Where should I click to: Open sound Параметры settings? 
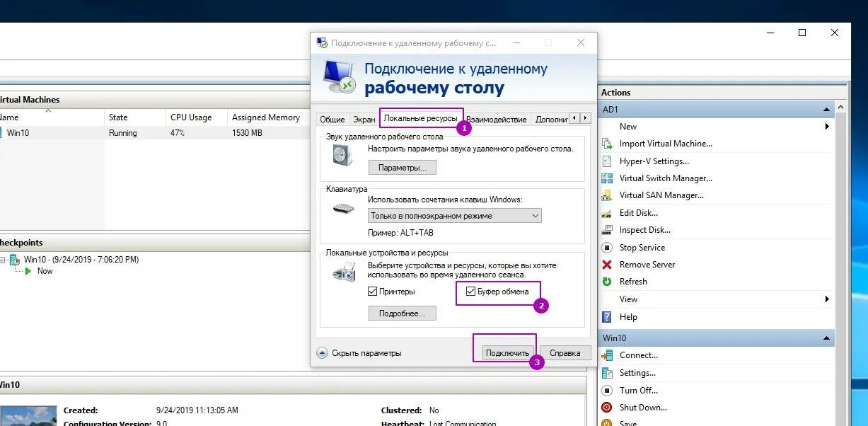402,167
